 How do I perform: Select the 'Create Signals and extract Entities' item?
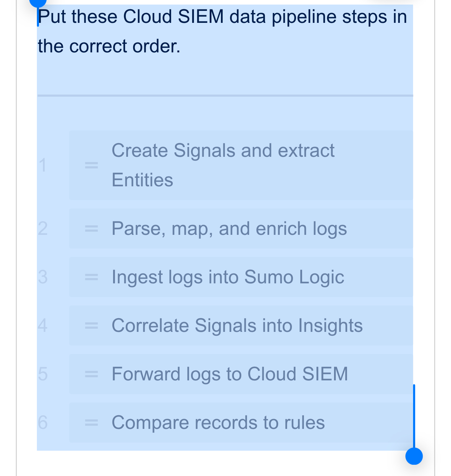tap(223, 165)
